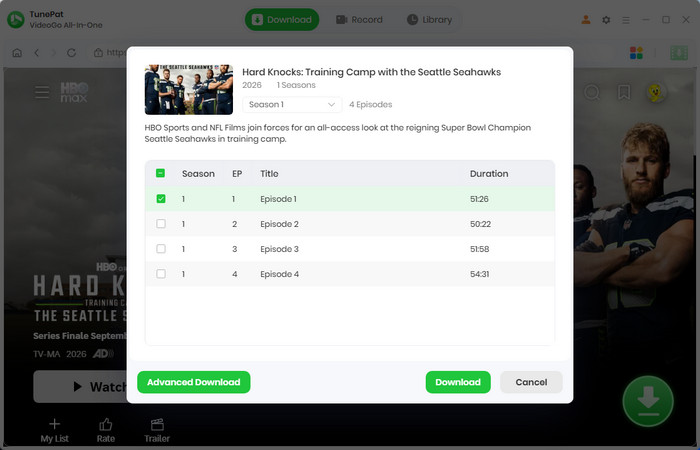This screenshot has height=450, width=700.
Task: Click the Duration column header
Action: 489,174
